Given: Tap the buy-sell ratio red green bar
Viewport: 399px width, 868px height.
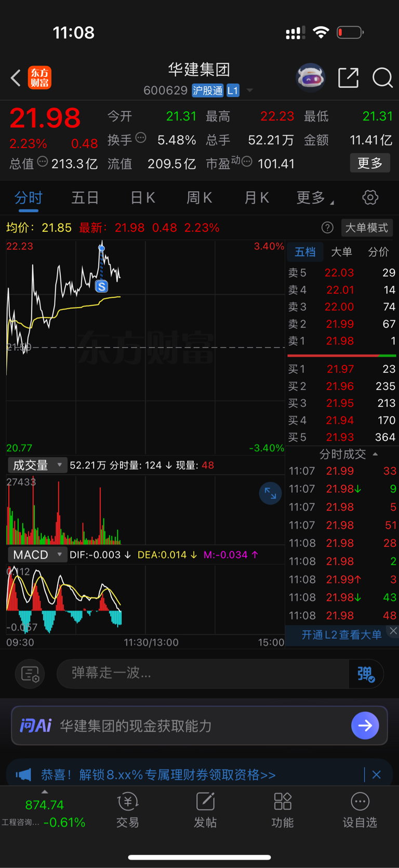Looking at the screenshot, I should tap(342, 356).
